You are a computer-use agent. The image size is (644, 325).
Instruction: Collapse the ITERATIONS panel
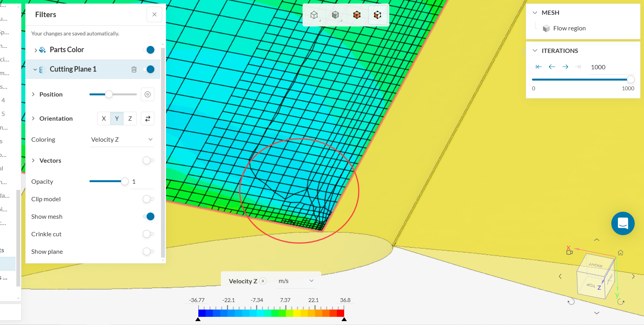535,51
